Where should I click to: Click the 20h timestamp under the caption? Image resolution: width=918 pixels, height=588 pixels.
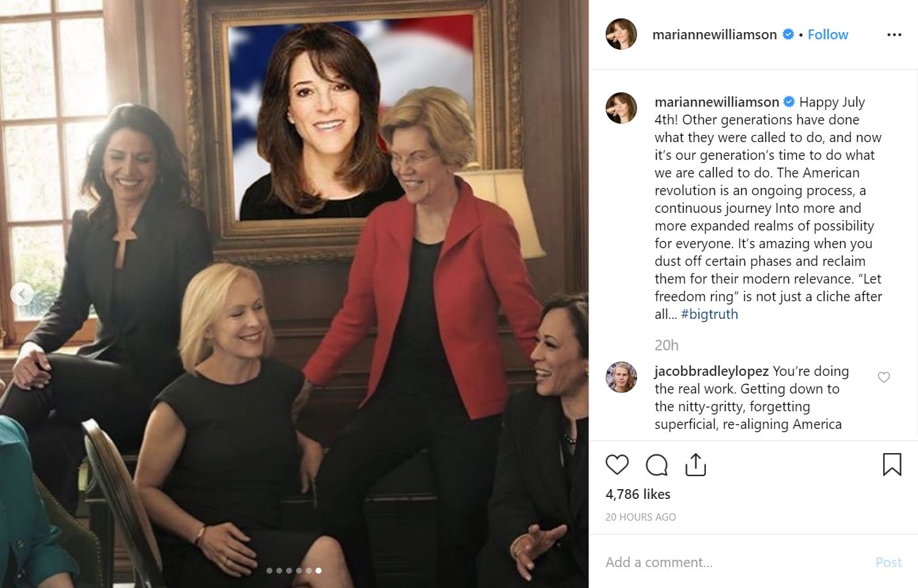[667, 345]
